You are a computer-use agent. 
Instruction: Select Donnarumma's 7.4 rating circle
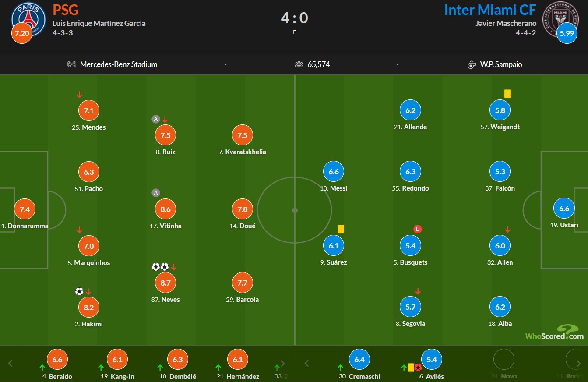25,209
